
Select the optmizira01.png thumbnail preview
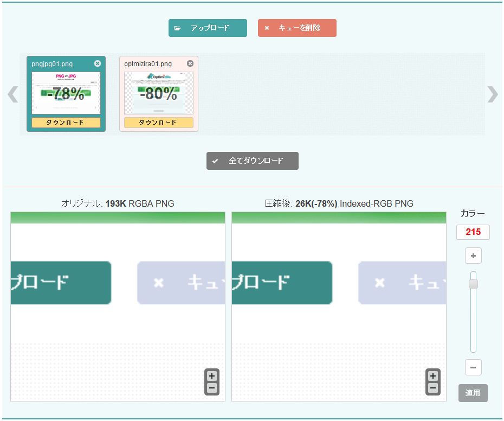click(x=158, y=93)
